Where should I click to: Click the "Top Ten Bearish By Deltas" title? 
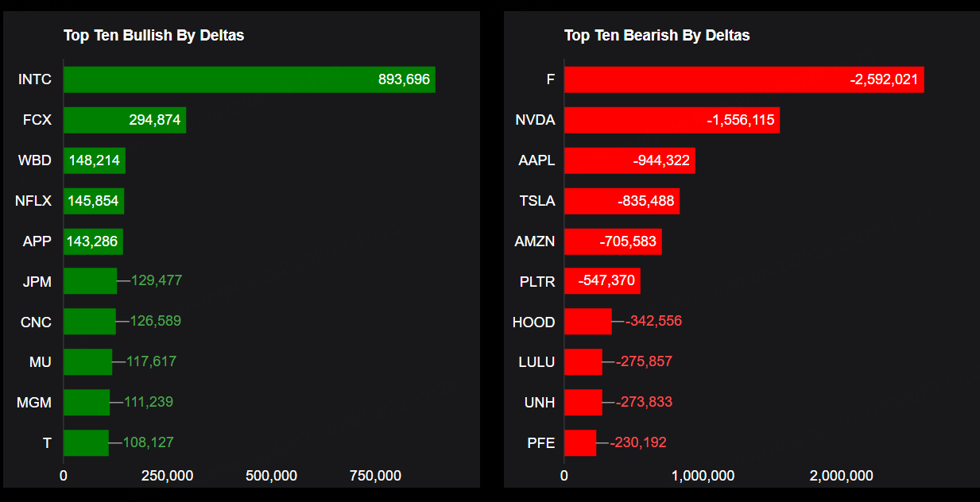[657, 35]
